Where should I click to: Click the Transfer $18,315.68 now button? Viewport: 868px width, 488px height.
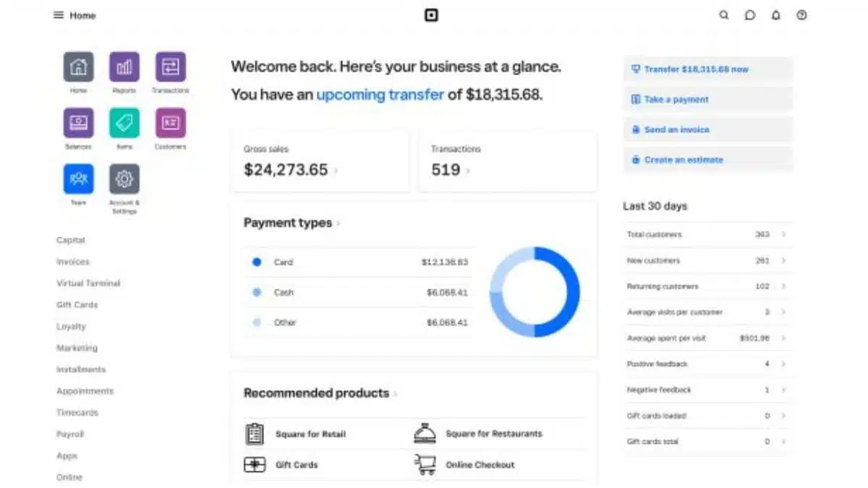tap(707, 69)
